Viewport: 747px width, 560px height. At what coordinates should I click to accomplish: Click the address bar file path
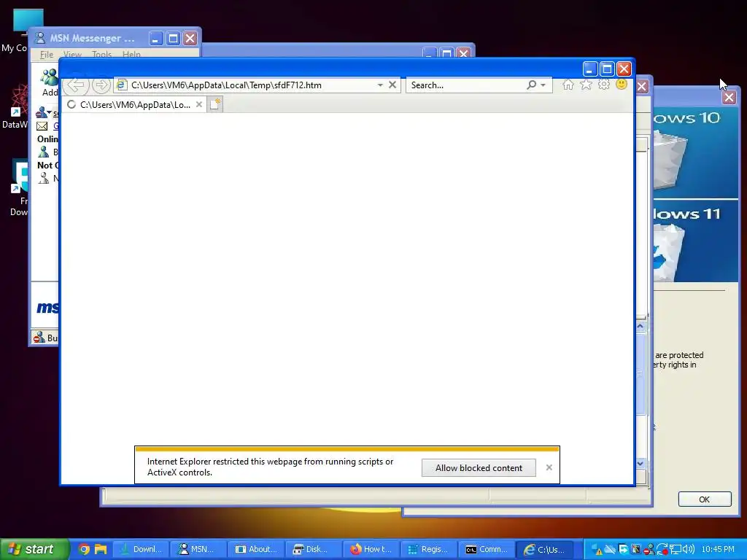(x=226, y=85)
